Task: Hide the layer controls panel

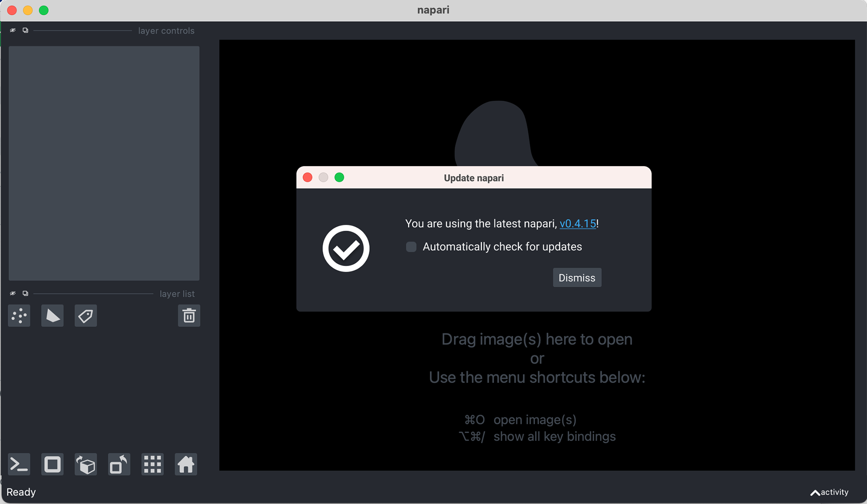Action: [13, 30]
